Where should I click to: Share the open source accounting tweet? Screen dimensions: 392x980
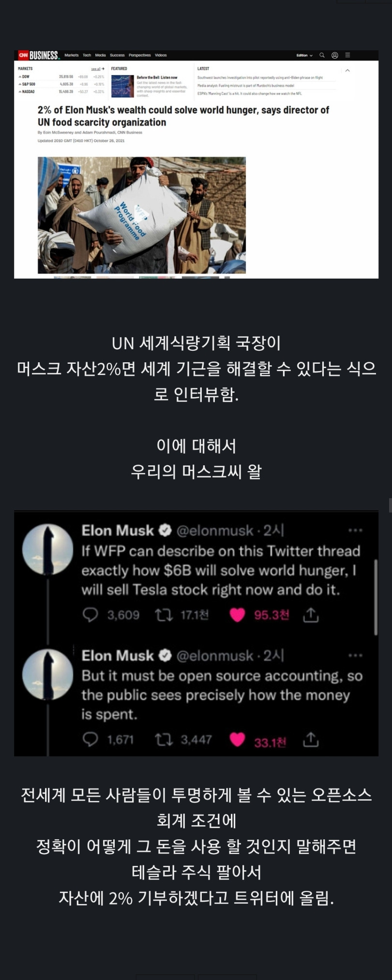pyautogui.click(x=311, y=740)
